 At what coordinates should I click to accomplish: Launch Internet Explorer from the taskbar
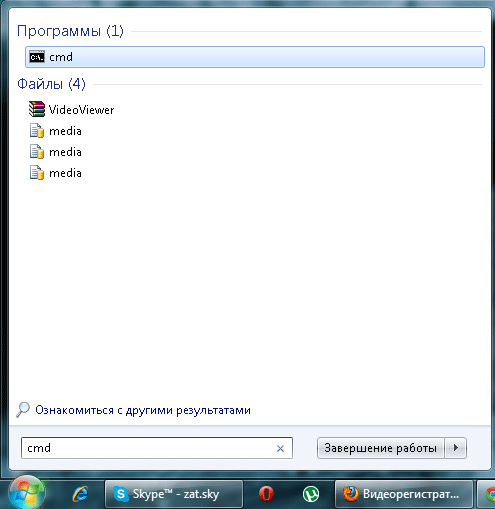(x=81, y=494)
